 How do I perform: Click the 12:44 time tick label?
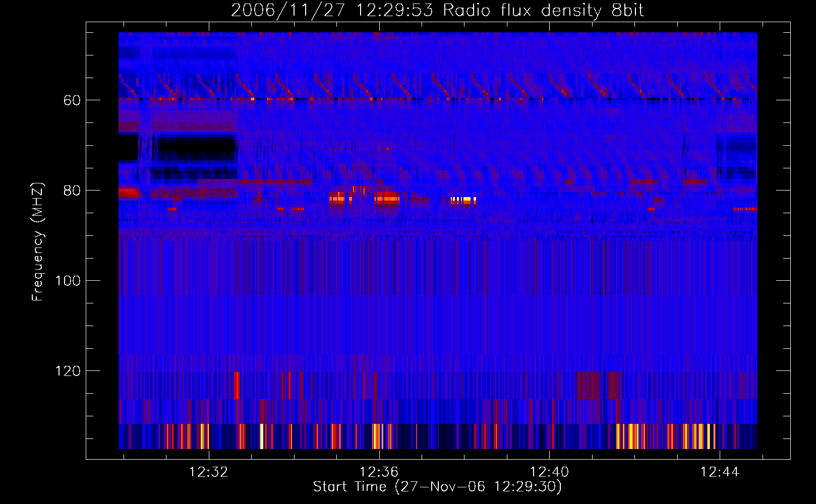point(720,472)
